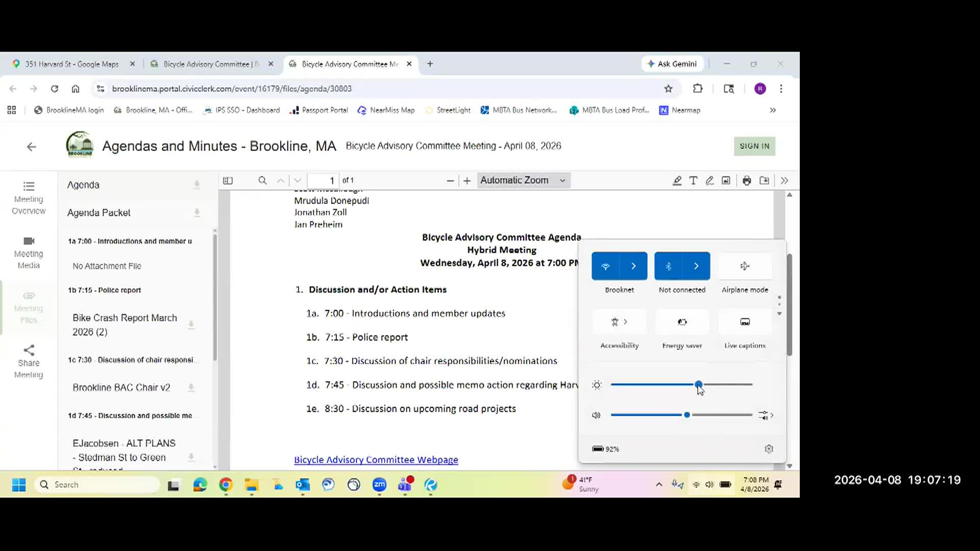Toggle Bluetooth quick setting
This screenshot has height=551, width=980.
point(668,266)
